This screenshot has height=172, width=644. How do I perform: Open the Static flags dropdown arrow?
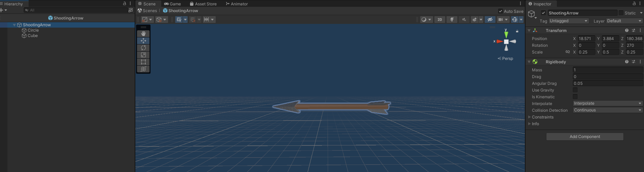point(641,13)
